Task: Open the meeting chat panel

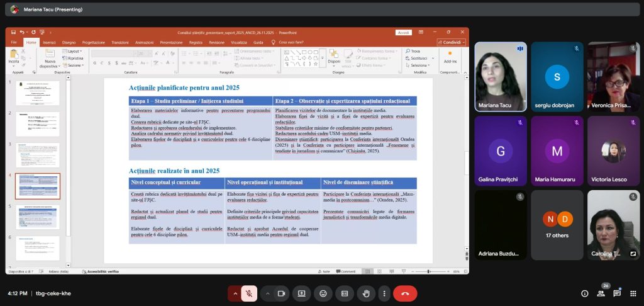Action: [617, 293]
